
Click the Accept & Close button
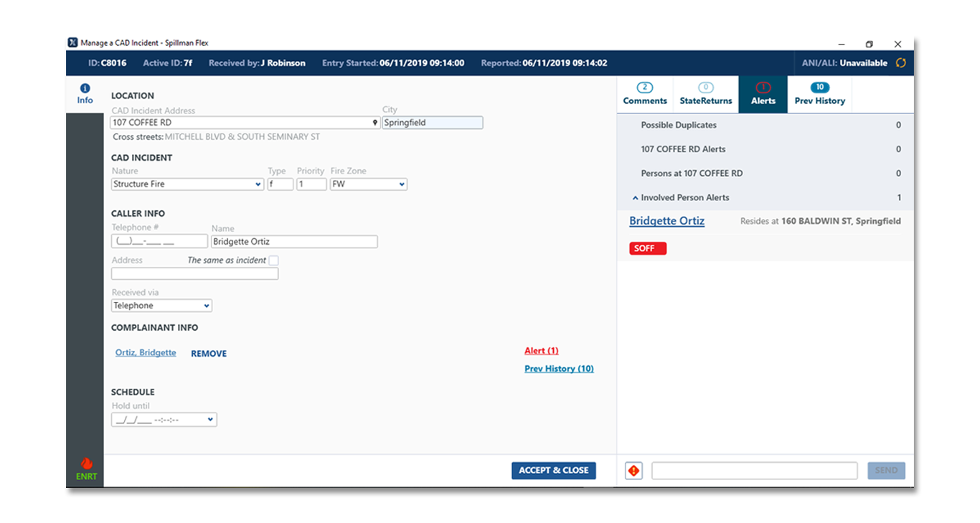(x=553, y=471)
